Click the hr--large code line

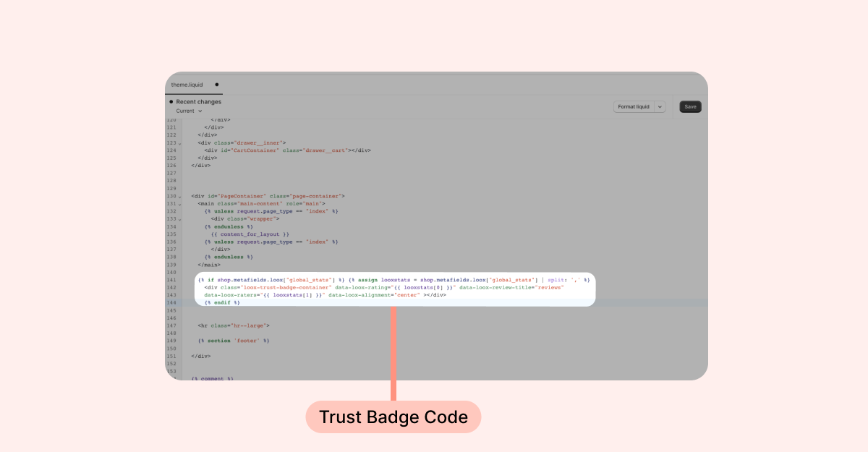234,325
